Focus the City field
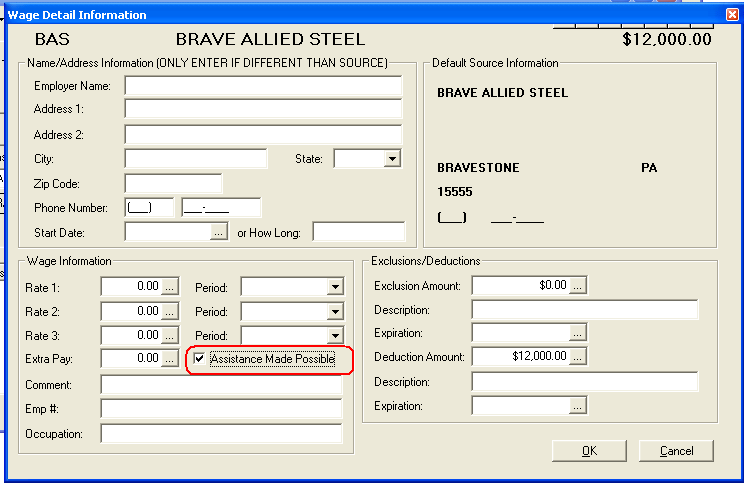Image resolution: width=744 pixels, height=483 pixels. [x=196, y=159]
